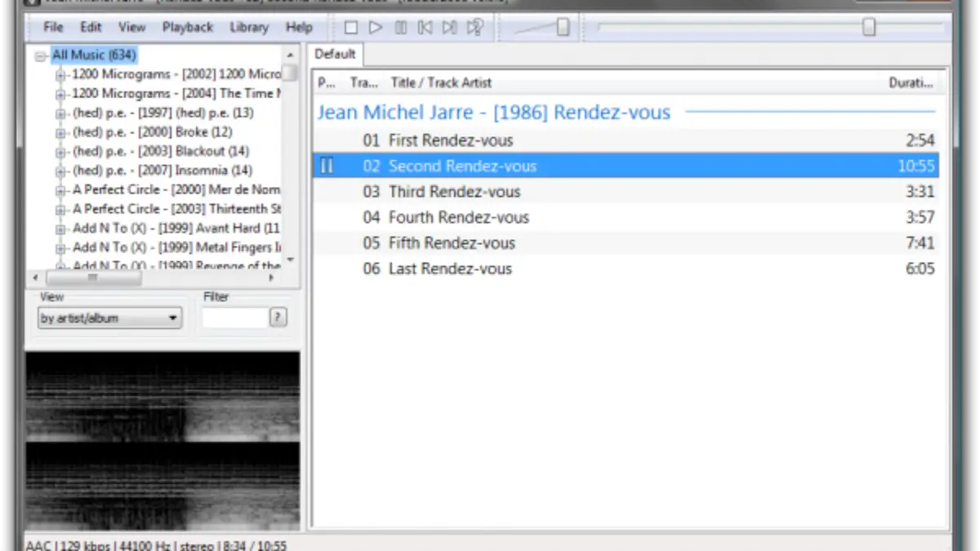Select '1200 Micrograms - [2004] The Time' album
The height and width of the screenshot is (551, 980).
point(176,94)
